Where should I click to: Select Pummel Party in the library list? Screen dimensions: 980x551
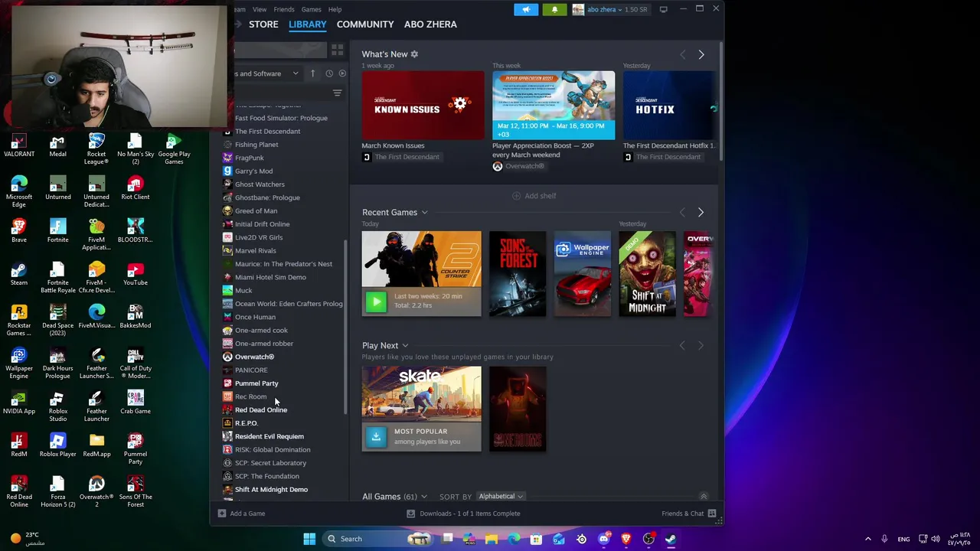[256, 383]
